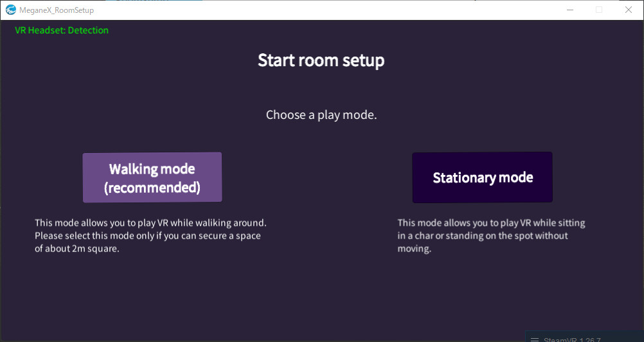Screen dimensions: 644x342
Task: Click the MeganeX_RoomSetup window title text
Action: 57,10
